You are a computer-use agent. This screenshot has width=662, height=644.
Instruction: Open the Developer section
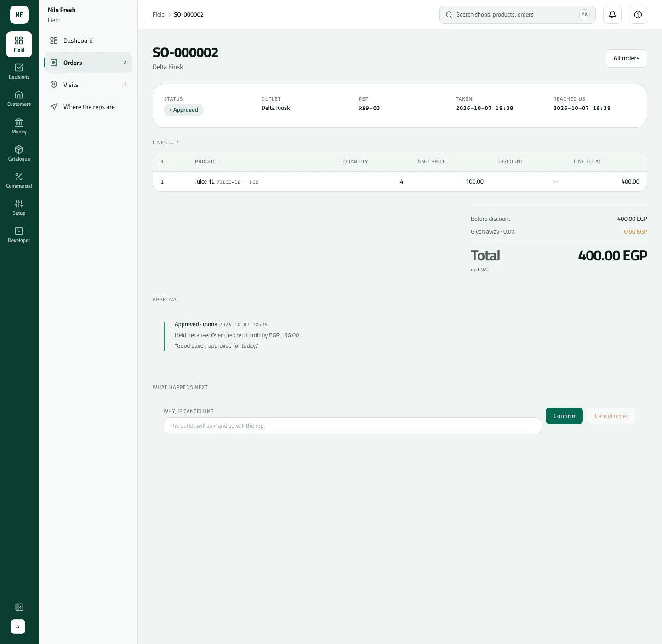point(19,235)
